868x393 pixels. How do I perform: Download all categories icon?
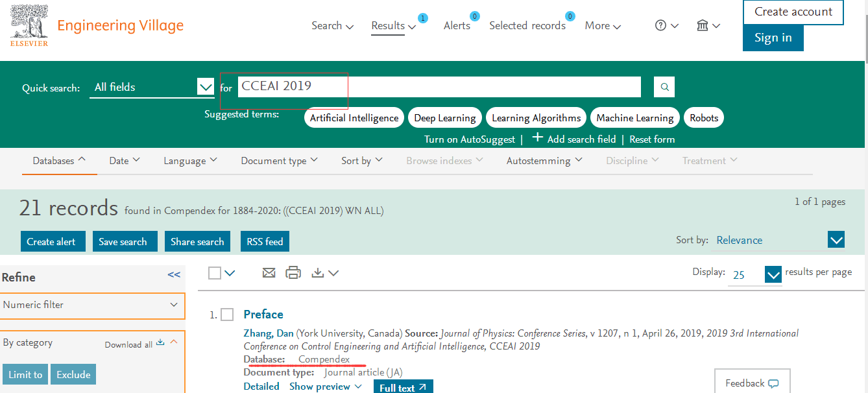point(160,342)
